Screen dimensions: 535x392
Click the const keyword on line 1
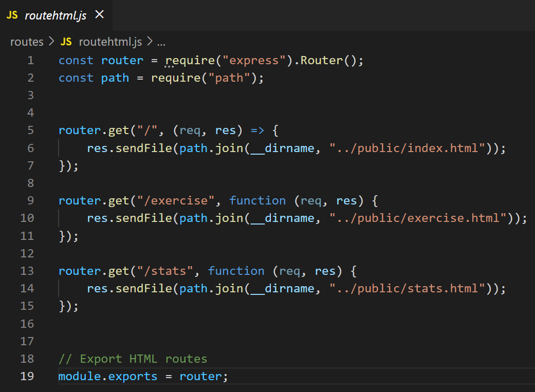(x=76, y=61)
